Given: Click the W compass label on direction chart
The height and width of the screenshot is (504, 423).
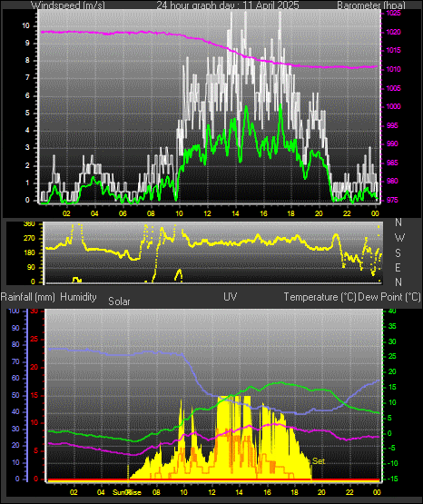Looking at the screenshot, I should [399, 238].
